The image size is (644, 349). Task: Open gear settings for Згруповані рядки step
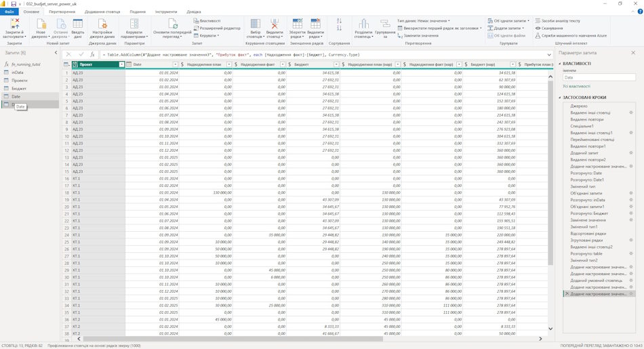click(631, 240)
